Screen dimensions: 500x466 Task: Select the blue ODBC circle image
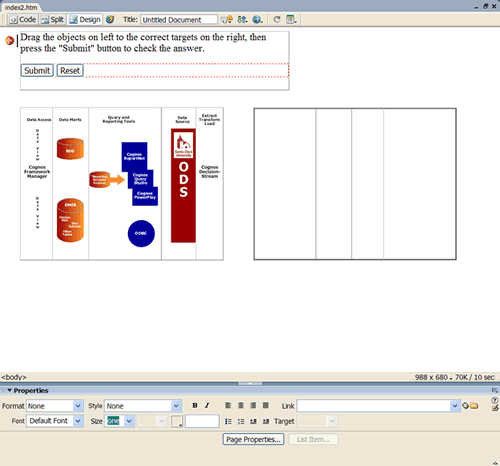(141, 233)
